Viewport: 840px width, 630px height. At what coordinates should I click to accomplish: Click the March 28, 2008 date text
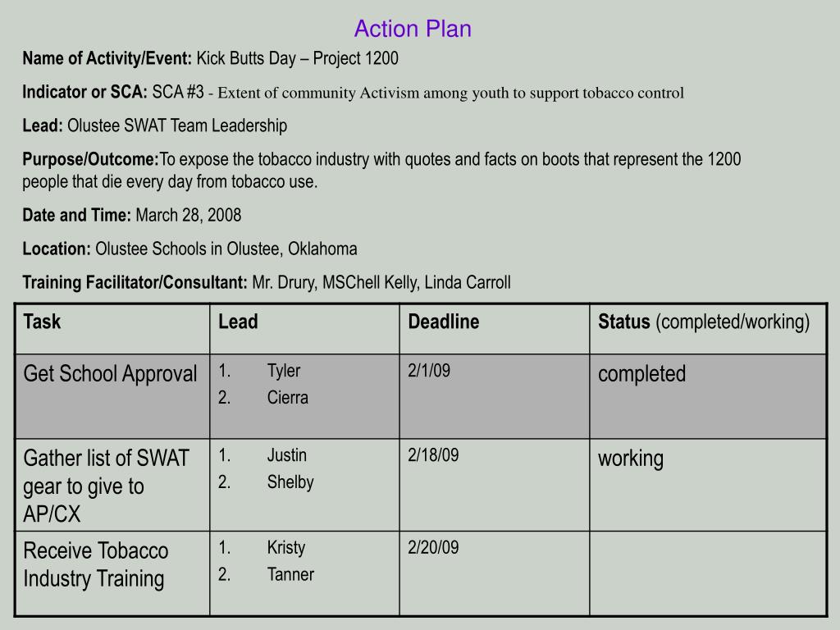pos(189,215)
